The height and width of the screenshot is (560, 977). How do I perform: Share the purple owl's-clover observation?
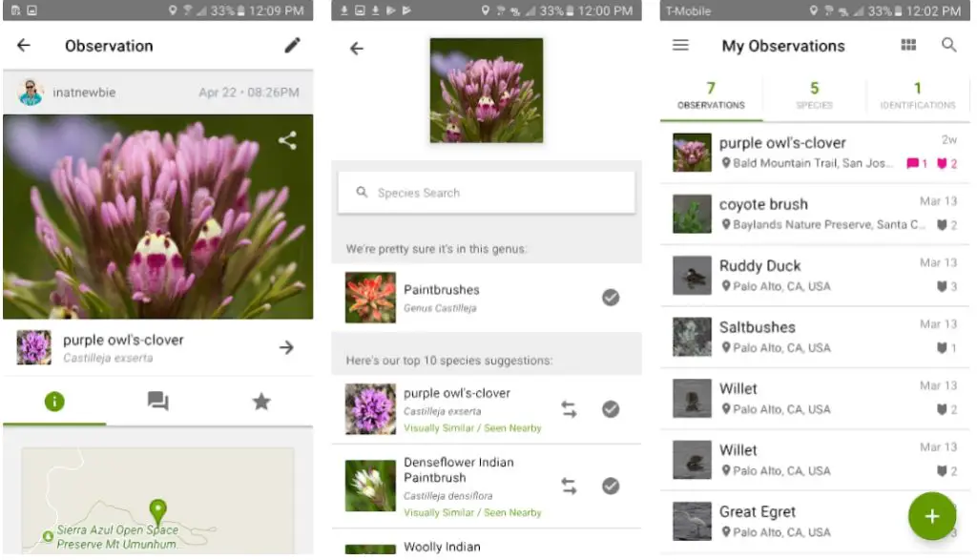[288, 140]
